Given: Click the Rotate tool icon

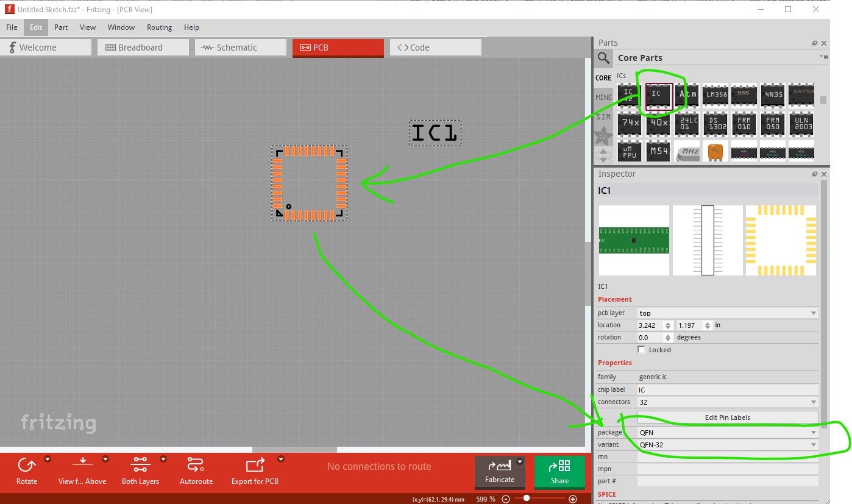Looking at the screenshot, I should [x=26, y=466].
